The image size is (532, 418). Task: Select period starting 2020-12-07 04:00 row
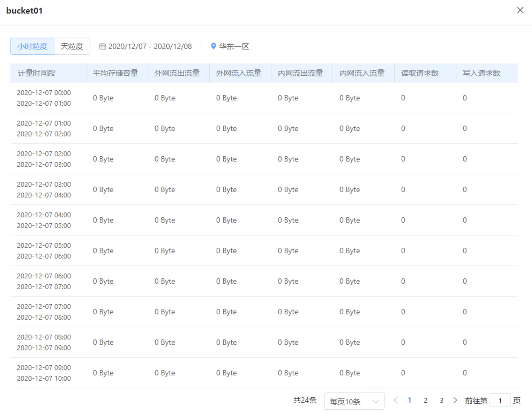[264, 220]
